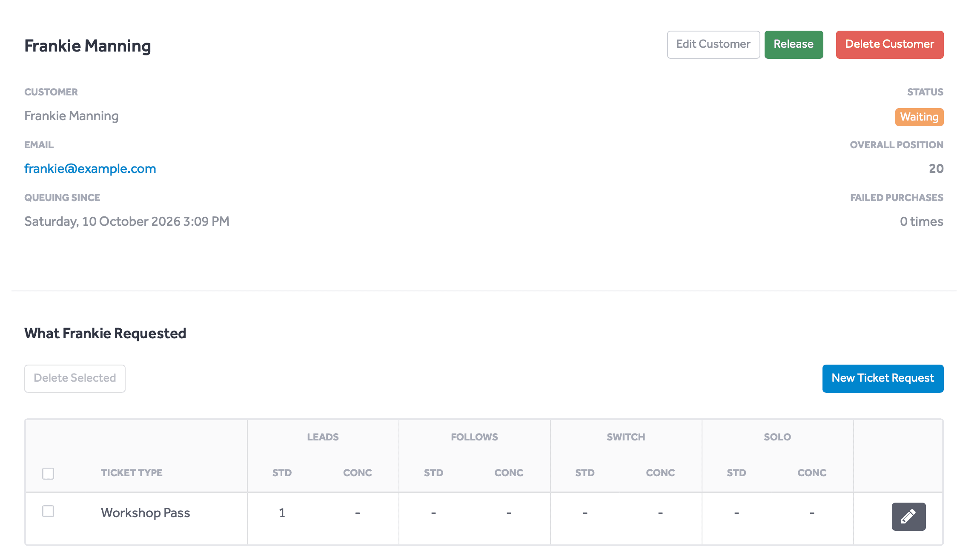Screen dimensions: 980x558
Task: Click the FOLLOWS column group header
Action: point(474,437)
